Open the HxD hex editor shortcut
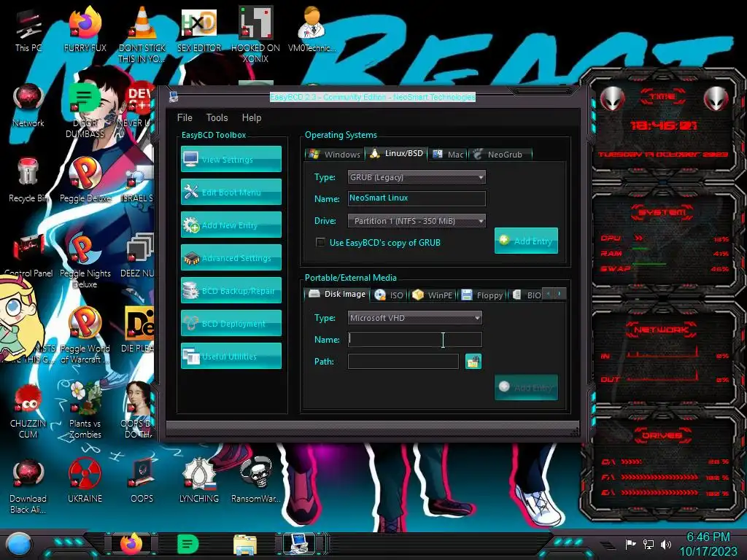This screenshot has width=747, height=560. pos(199,31)
